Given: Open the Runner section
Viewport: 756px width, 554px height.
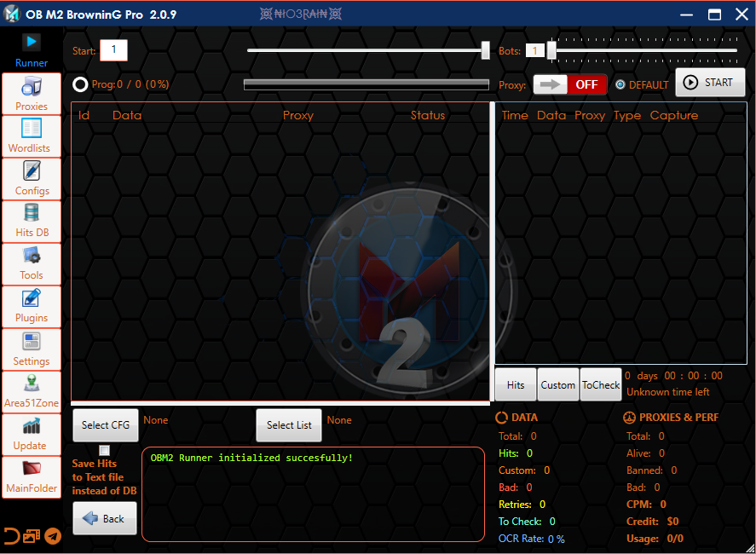Looking at the screenshot, I should [x=32, y=50].
